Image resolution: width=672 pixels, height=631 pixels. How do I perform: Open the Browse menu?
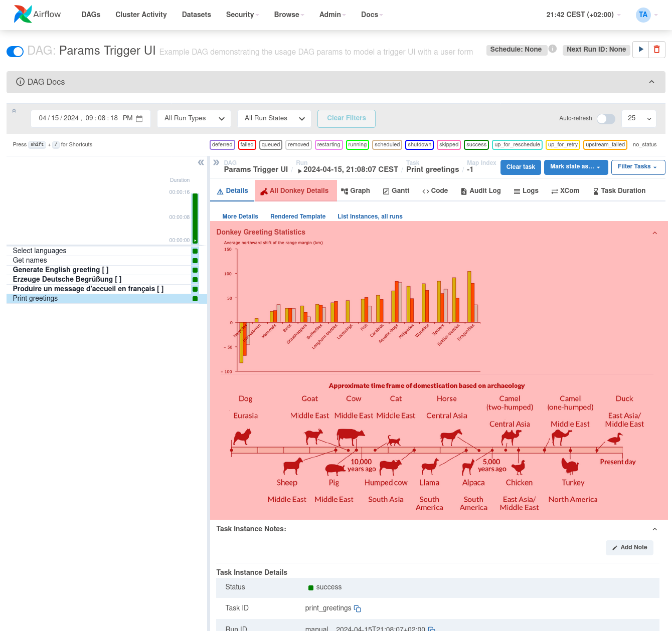[x=289, y=15]
